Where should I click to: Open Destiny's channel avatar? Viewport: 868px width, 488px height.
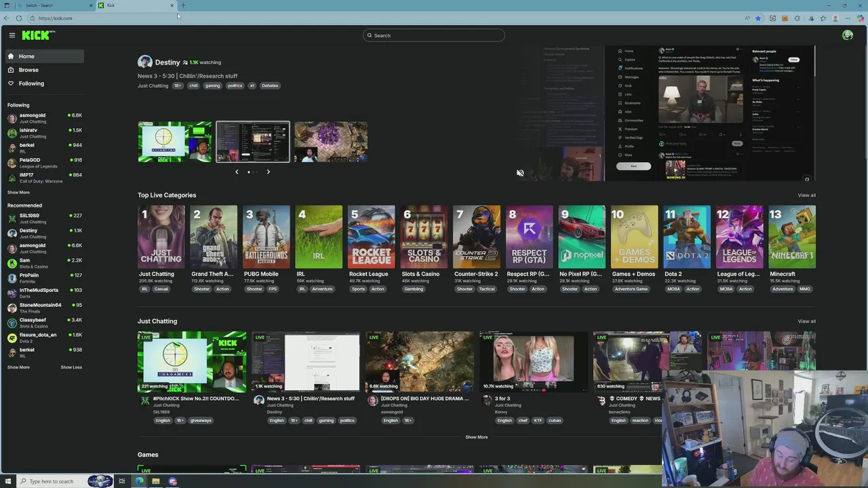click(x=144, y=62)
